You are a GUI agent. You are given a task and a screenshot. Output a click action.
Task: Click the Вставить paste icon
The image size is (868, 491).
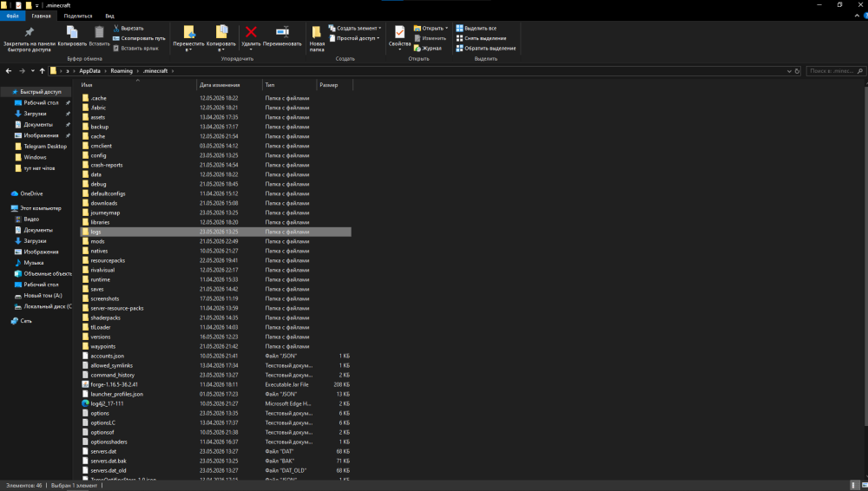[99, 32]
